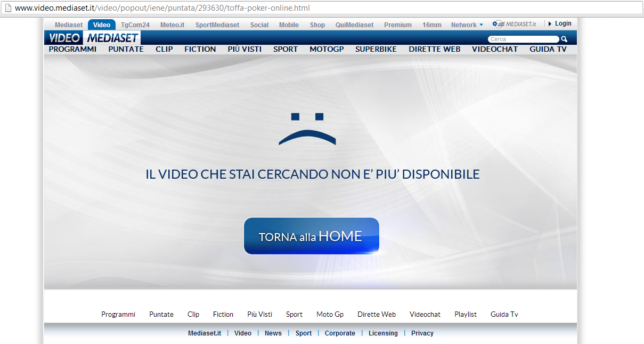Viewport: 644px width, 344px height.
Task: Click Clip footer link
Action: pyautogui.click(x=193, y=315)
